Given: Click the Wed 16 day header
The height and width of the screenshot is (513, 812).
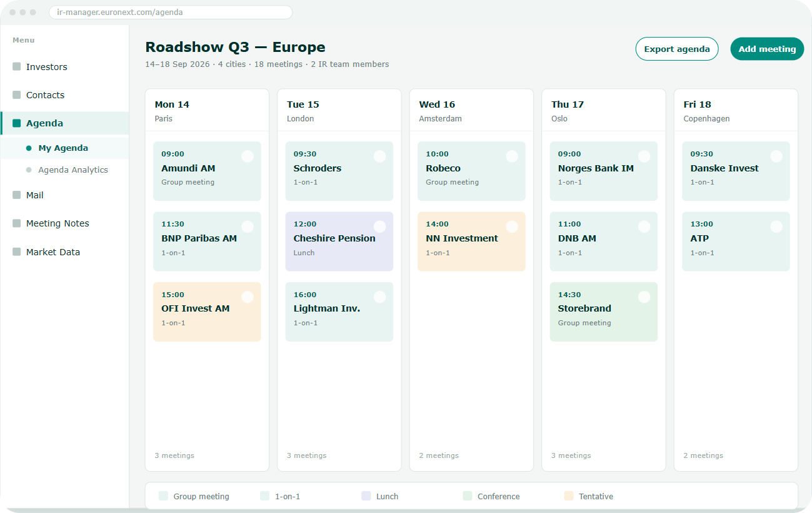Looking at the screenshot, I should [437, 104].
